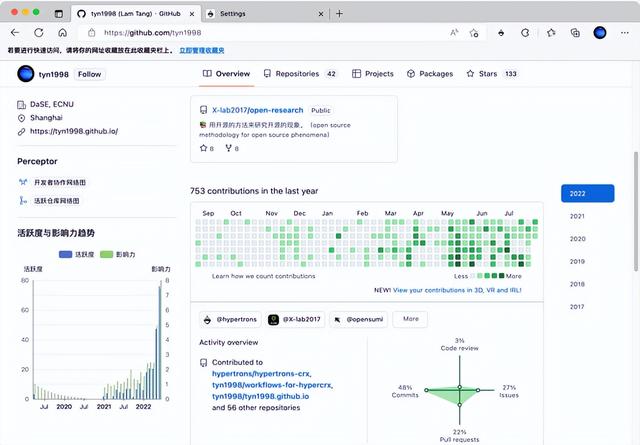This screenshot has width=640, height=445.
Task: Open a new browser tab with the plus icon
Action: (x=339, y=14)
